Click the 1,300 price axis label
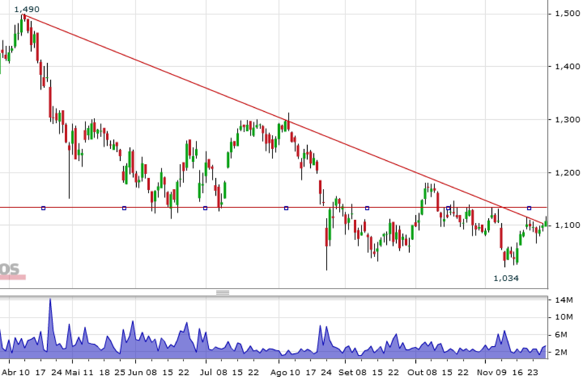This screenshot has width=588, height=381. coord(567,119)
